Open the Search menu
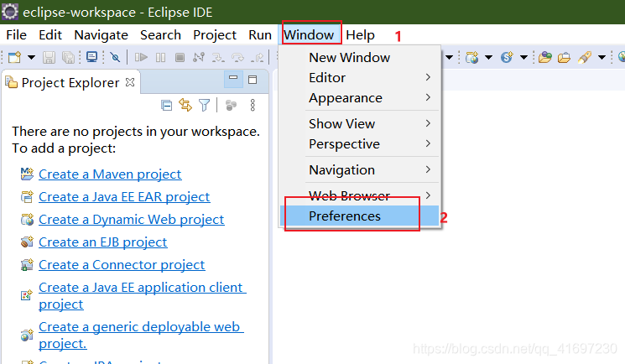625x364 pixels. point(160,35)
